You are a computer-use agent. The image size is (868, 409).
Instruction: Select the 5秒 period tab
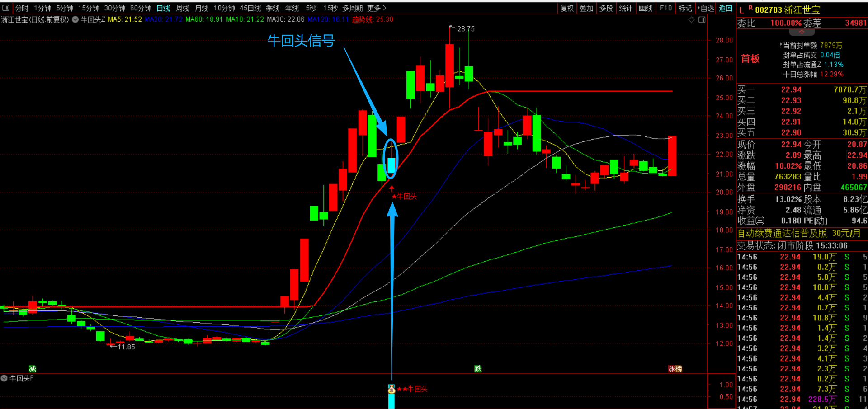coord(311,8)
